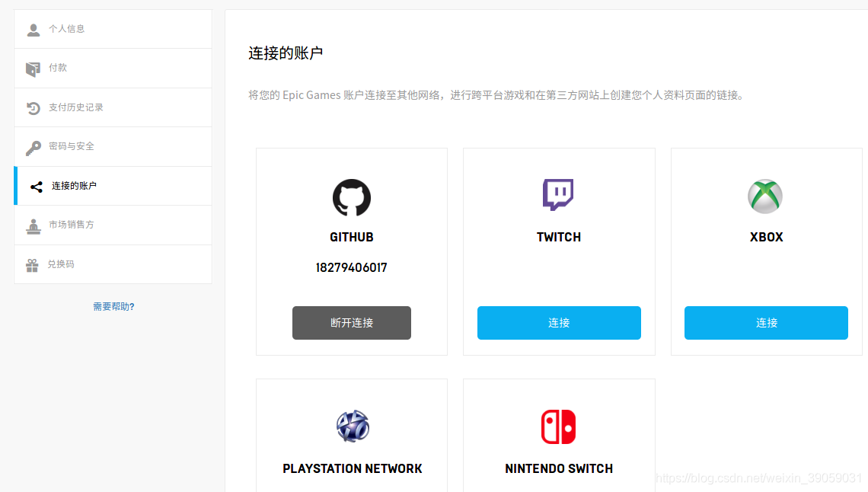This screenshot has width=868, height=492.
Task: Open 支付历史记录 in the sidebar
Action: click(113, 108)
